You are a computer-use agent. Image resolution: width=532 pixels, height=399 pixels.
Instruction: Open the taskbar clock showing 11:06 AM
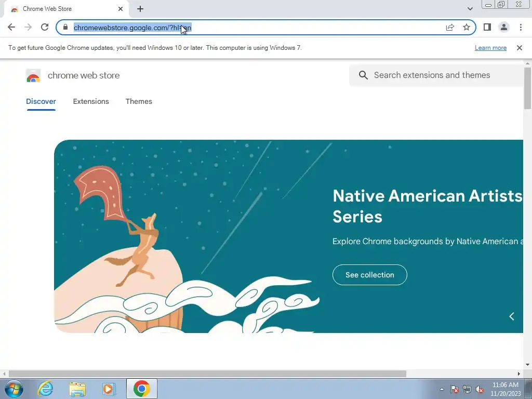(505, 389)
